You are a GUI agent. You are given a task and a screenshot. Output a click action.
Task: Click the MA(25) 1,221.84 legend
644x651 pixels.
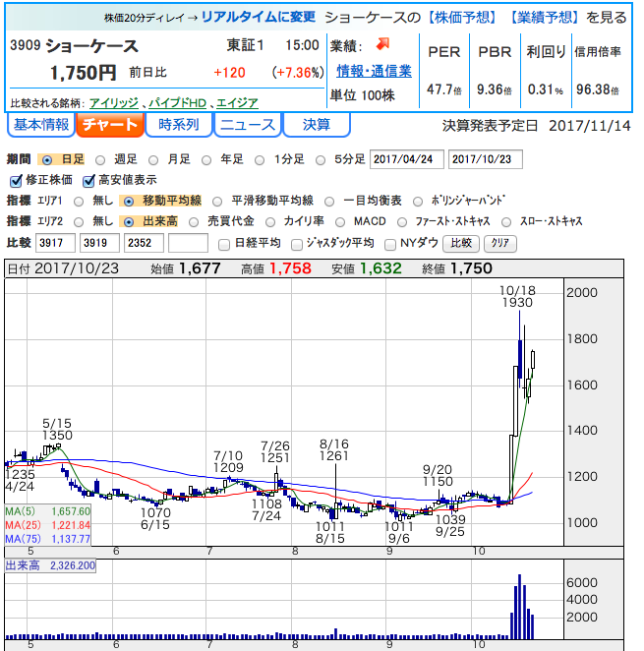coord(47,525)
